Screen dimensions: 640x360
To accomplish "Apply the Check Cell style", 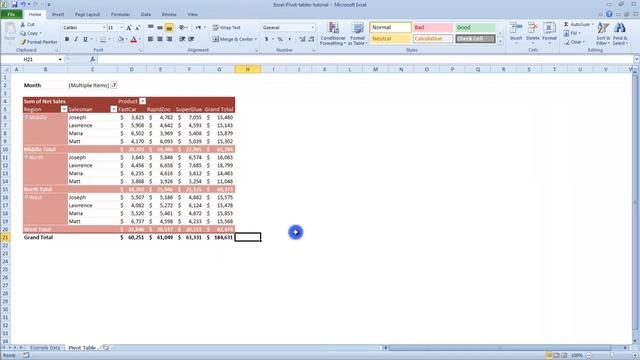I will pyautogui.click(x=476, y=39).
